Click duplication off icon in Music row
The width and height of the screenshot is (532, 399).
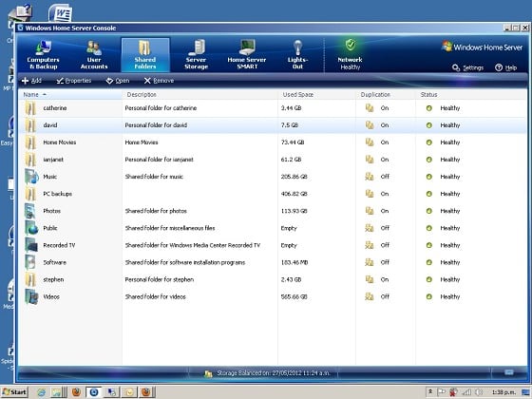370,177
